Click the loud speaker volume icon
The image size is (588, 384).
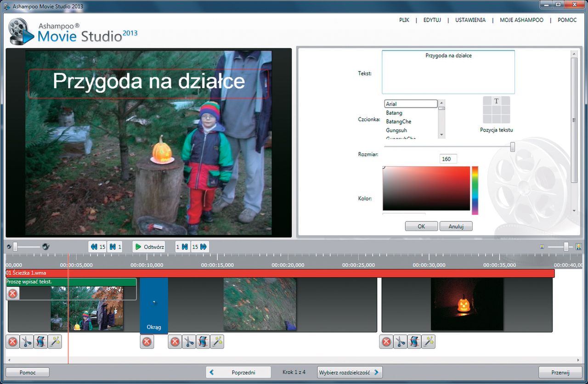pyautogui.click(x=45, y=247)
